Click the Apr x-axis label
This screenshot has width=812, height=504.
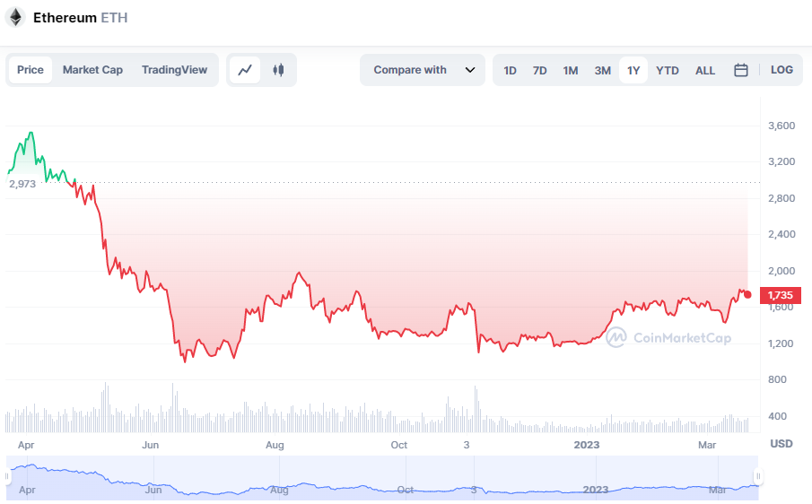point(26,445)
